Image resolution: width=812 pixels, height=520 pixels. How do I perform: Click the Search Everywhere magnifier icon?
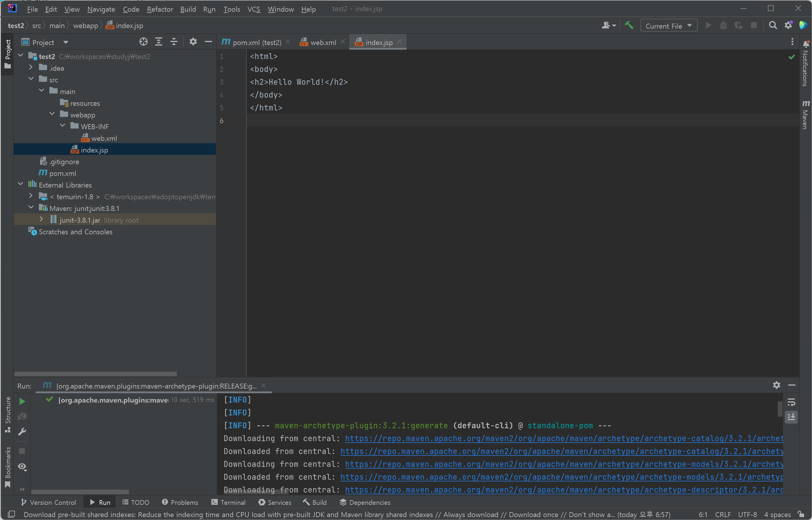773,25
